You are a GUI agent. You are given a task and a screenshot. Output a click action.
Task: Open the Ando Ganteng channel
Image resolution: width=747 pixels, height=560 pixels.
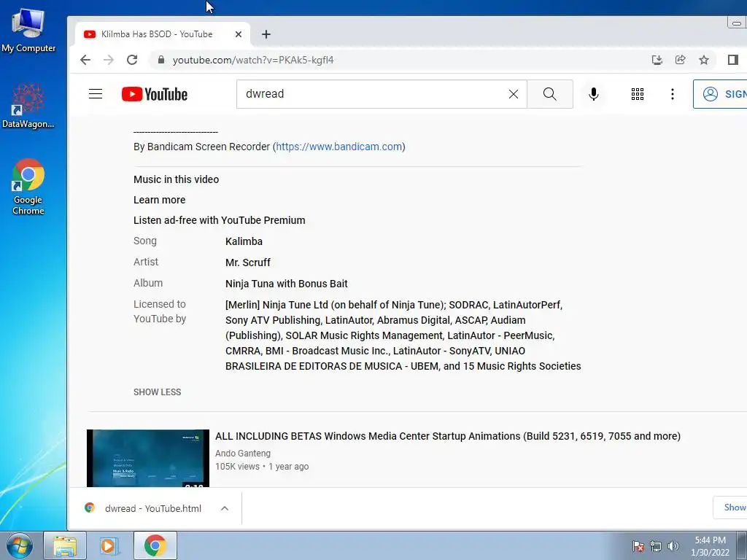pos(243,454)
